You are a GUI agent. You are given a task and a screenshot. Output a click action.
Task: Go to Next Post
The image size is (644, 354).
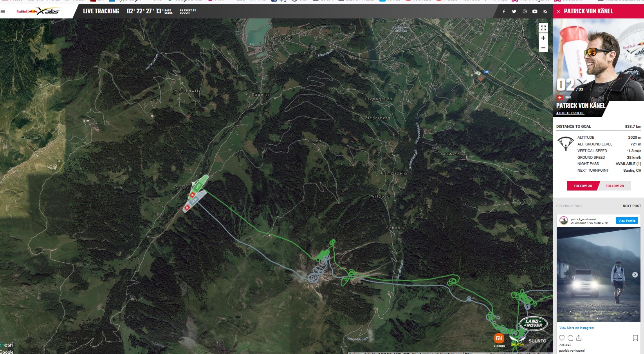coord(632,206)
